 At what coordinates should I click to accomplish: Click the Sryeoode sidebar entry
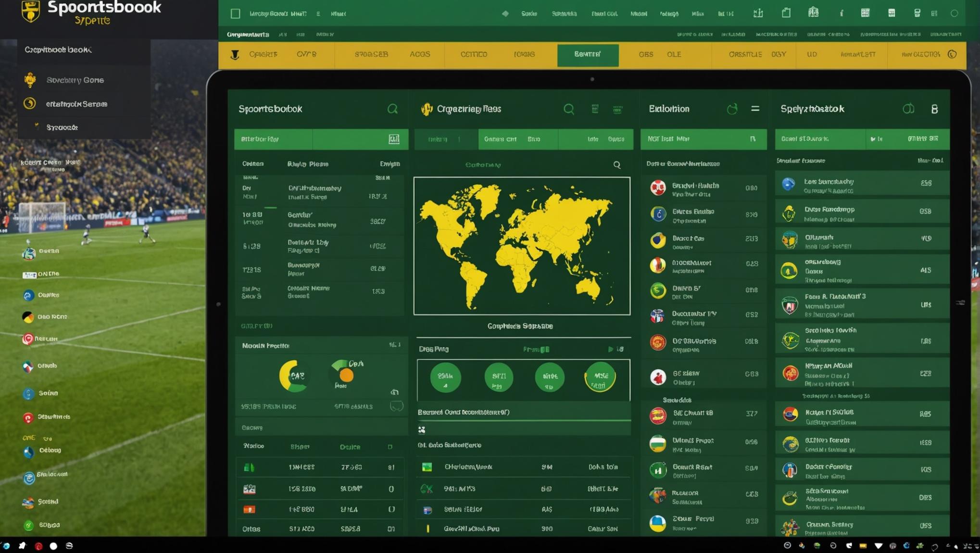[x=62, y=127]
